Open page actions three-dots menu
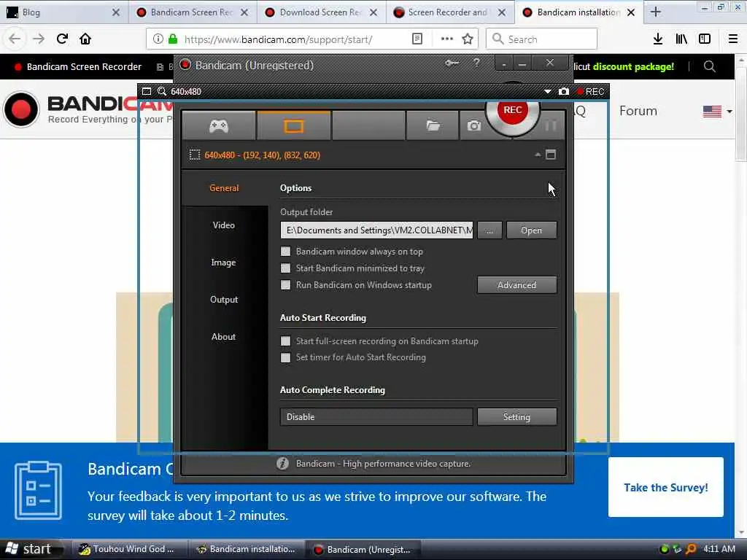 (447, 39)
